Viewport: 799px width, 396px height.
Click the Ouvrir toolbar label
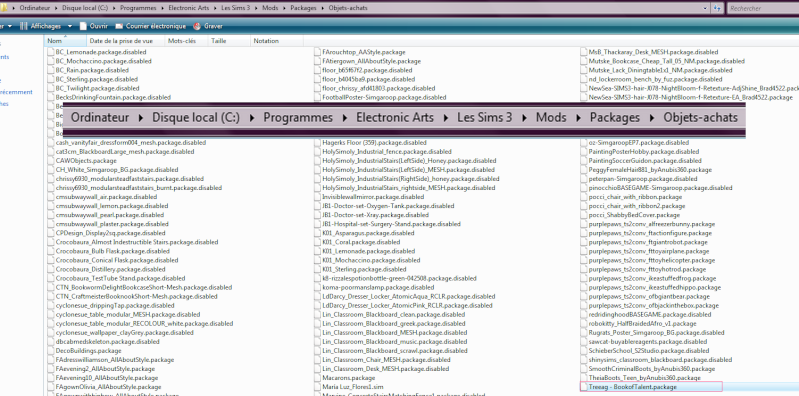[98, 26]
